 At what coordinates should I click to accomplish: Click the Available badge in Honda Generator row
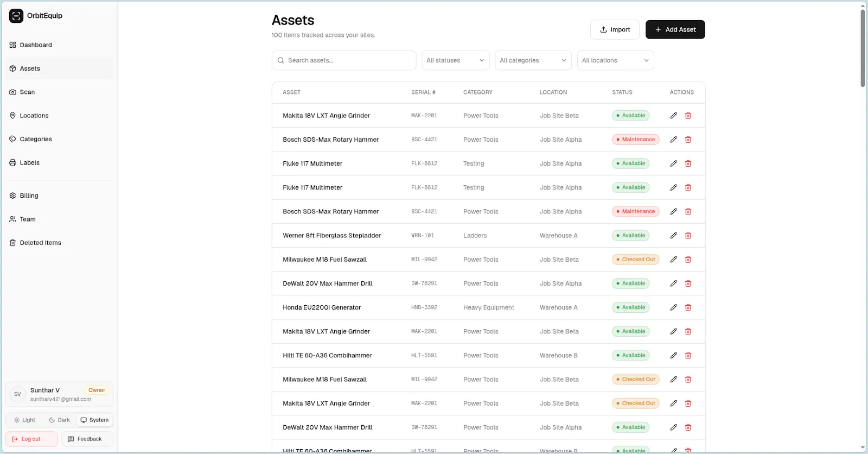(631, 307)
